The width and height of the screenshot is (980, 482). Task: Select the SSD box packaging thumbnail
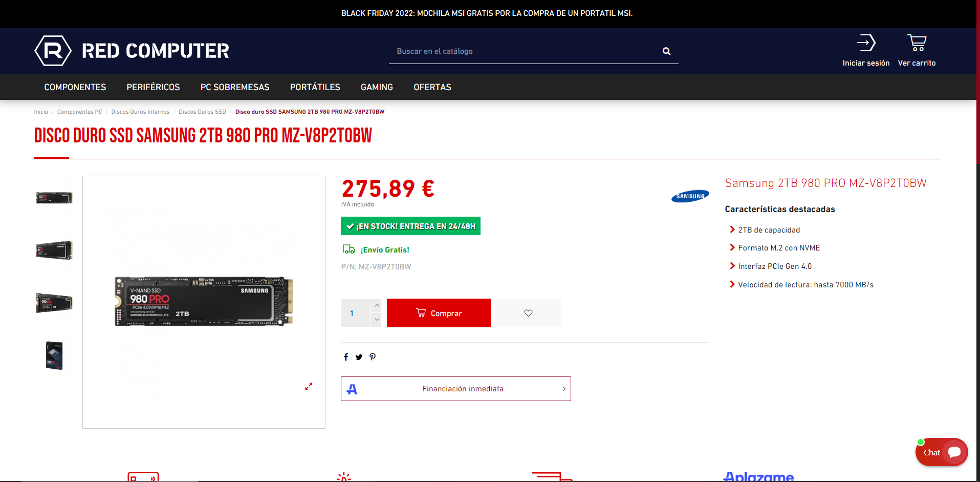tap(54, 355)
